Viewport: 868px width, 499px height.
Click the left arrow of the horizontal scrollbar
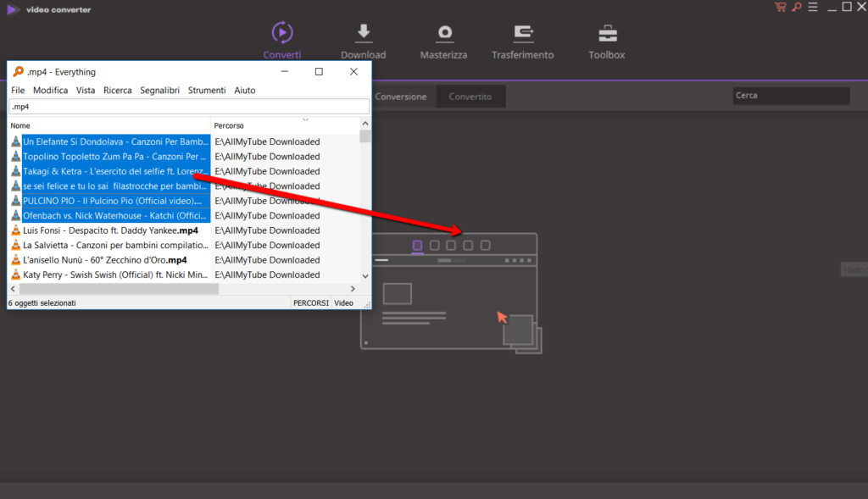(14, 289)
